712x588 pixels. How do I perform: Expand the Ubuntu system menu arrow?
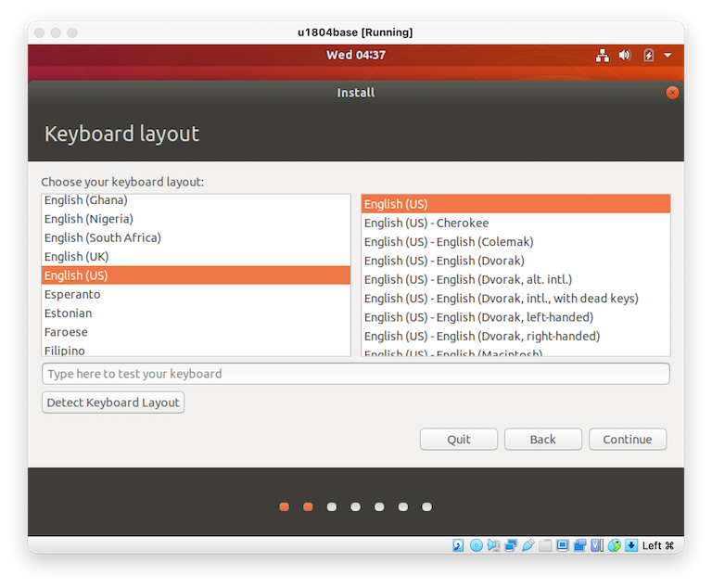tap(667, 56)
